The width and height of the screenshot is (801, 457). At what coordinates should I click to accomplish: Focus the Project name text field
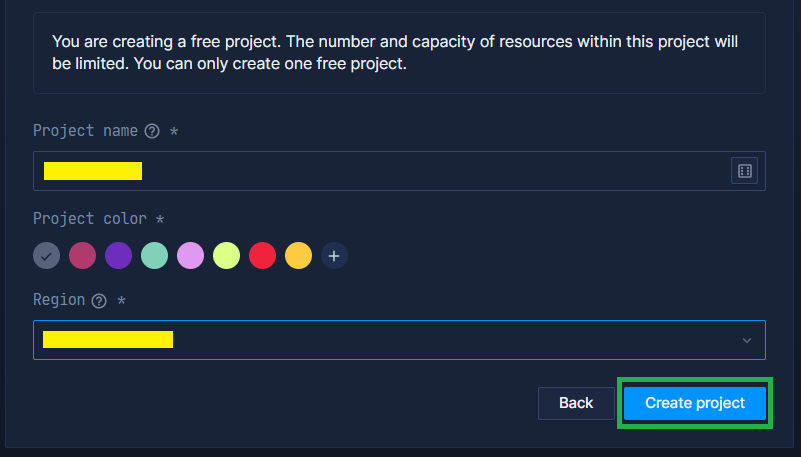(x=399, y=171)
